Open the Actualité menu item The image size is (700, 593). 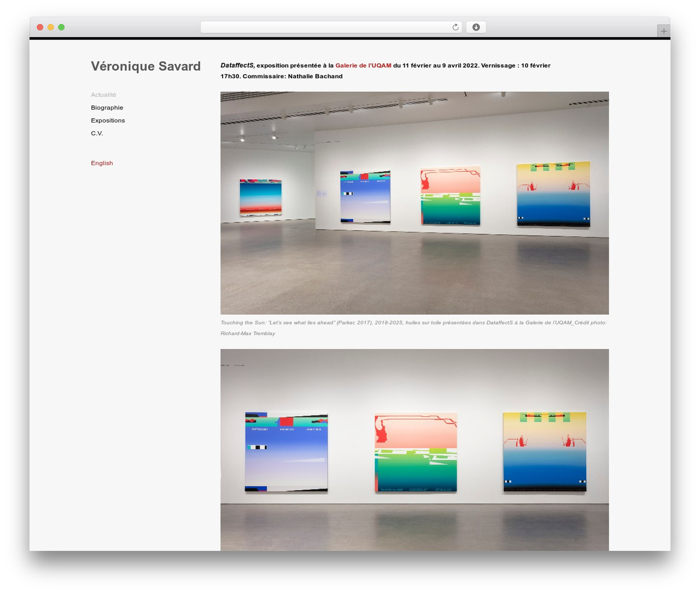coord(103,95)
